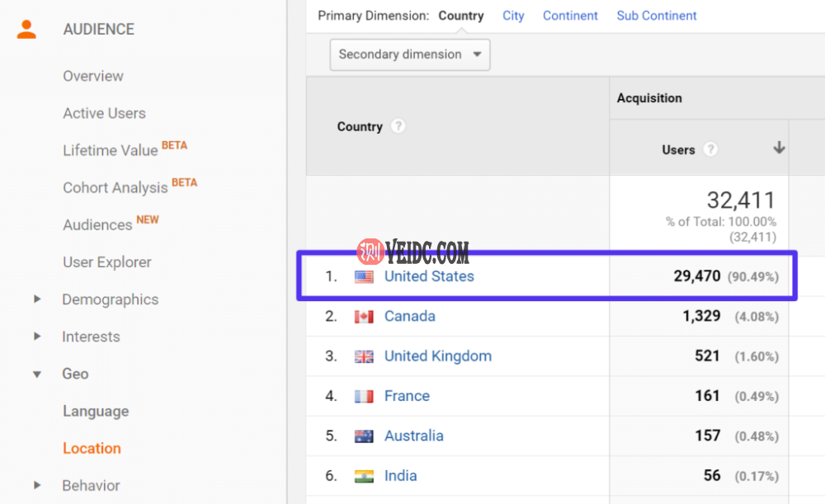Click the India flag icon
Image resolution: width=825 pixels, height=504 pixels.
tap(364, 476)
